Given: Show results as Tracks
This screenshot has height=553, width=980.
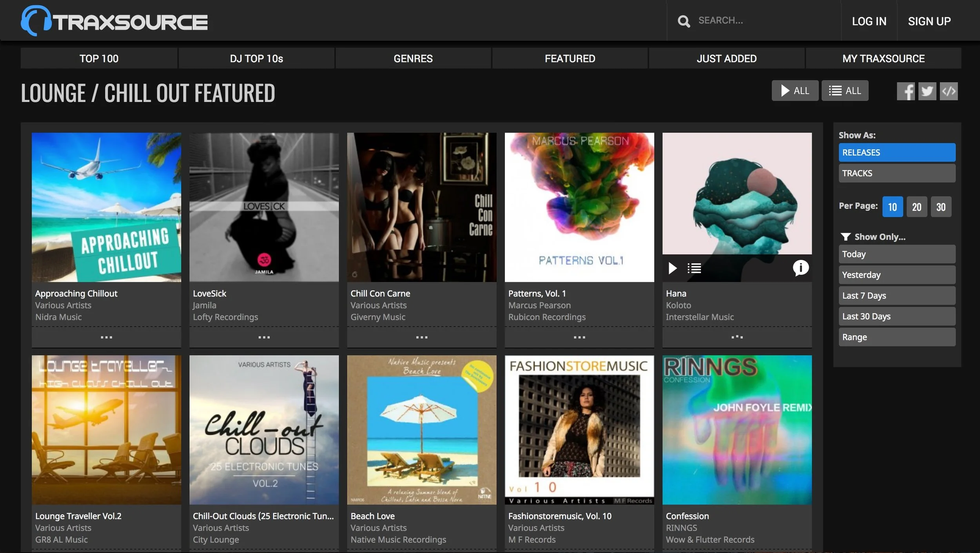Looking at the screenshot, I should click(x=897, y=173).
